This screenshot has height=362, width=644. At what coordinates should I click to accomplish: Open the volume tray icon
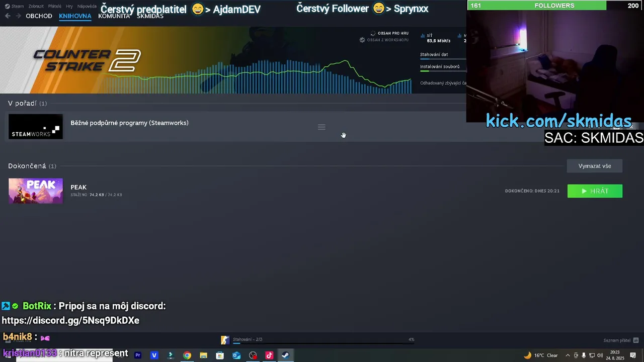tap(600, 355)
